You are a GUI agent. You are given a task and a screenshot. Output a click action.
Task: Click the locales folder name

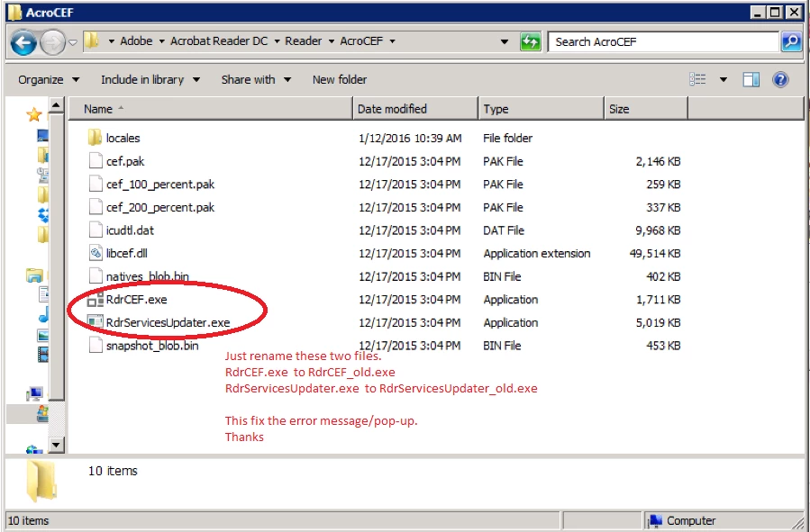123,138
